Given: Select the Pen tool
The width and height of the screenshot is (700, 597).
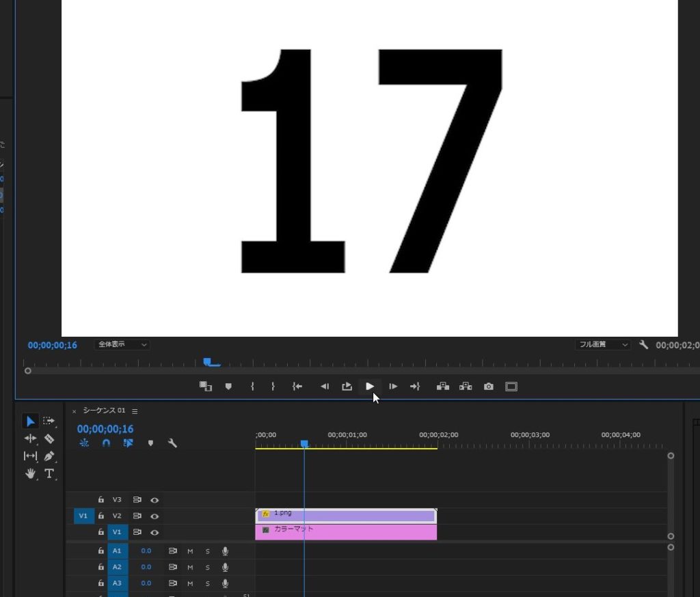Looking at the screenshot, I should coord(49,456).
